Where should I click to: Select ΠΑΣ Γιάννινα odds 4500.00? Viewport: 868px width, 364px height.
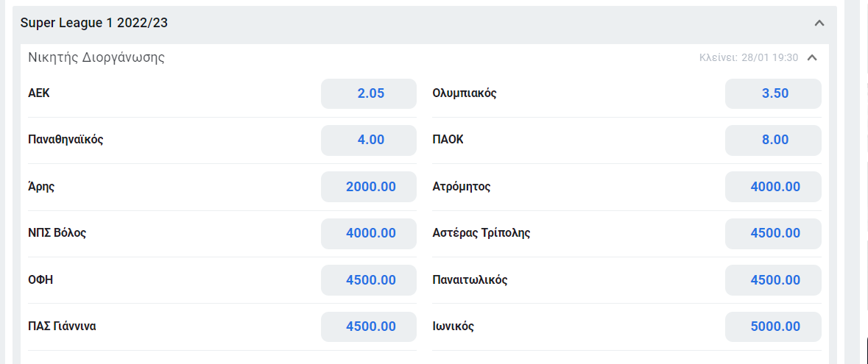pyautogui.click(x=369, y=326)
